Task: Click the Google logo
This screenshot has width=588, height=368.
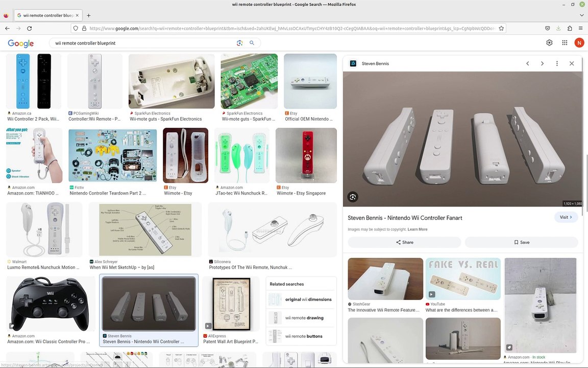Action: pyautogui.click(x=20, y=43)
